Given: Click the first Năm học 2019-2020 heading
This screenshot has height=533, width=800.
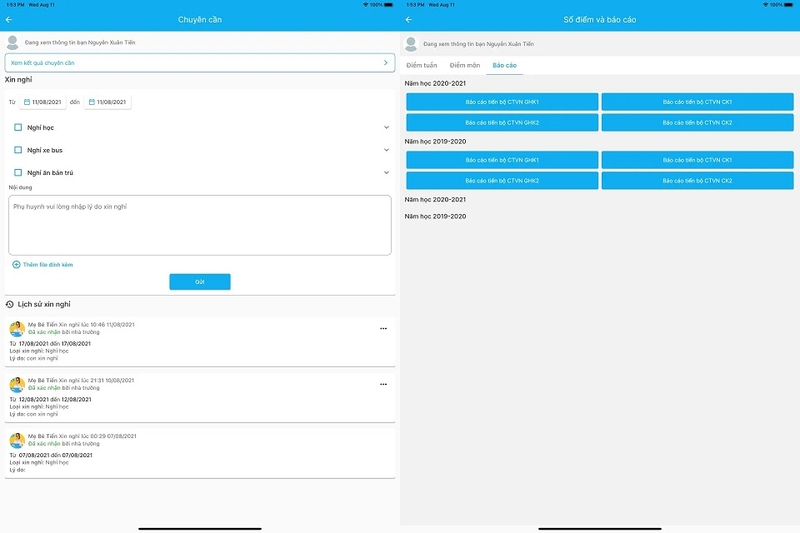Looking at the screenshot, I should coord(435,141).
